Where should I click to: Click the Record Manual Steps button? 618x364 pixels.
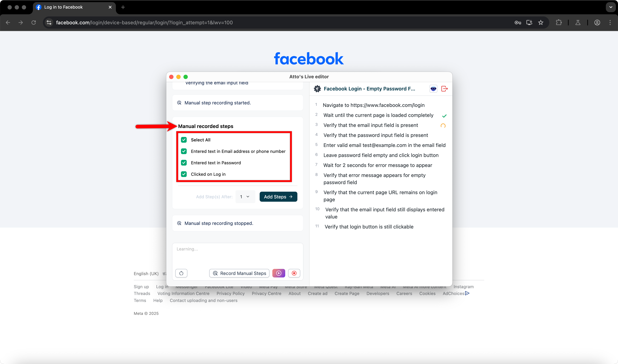tap(239, 273)
